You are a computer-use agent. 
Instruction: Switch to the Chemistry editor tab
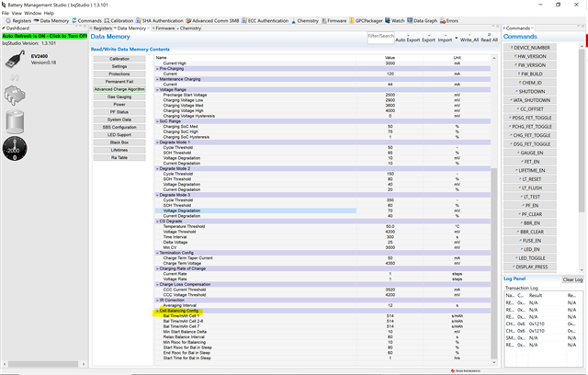[x=189, y=28]
